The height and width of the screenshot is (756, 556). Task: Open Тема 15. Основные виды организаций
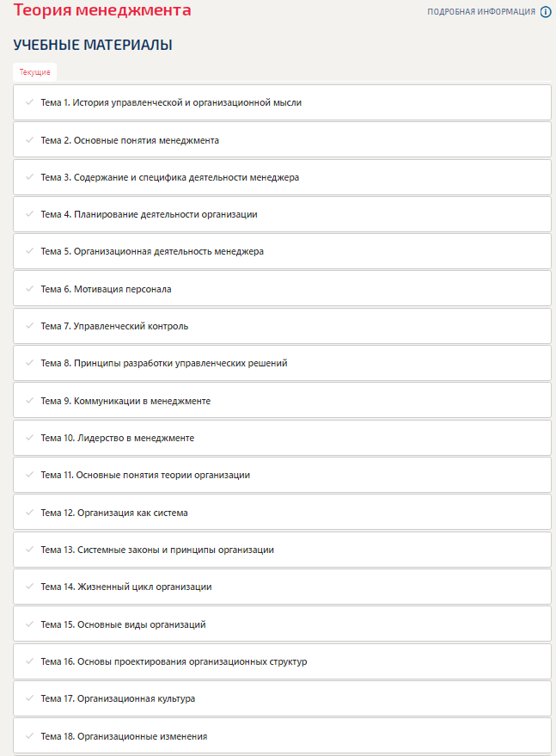click(282, 624)
